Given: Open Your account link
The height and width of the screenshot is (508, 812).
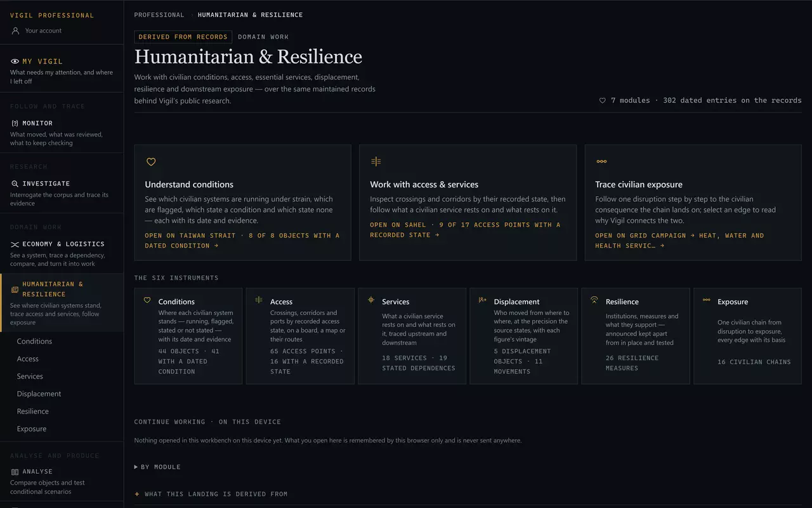Looking at the screenshot, I should coord(43,30).
